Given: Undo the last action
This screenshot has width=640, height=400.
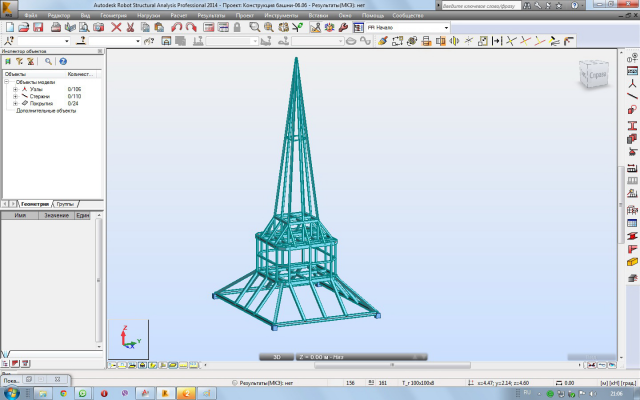Looking at the screenshot, I should click(x=176, y=28).
